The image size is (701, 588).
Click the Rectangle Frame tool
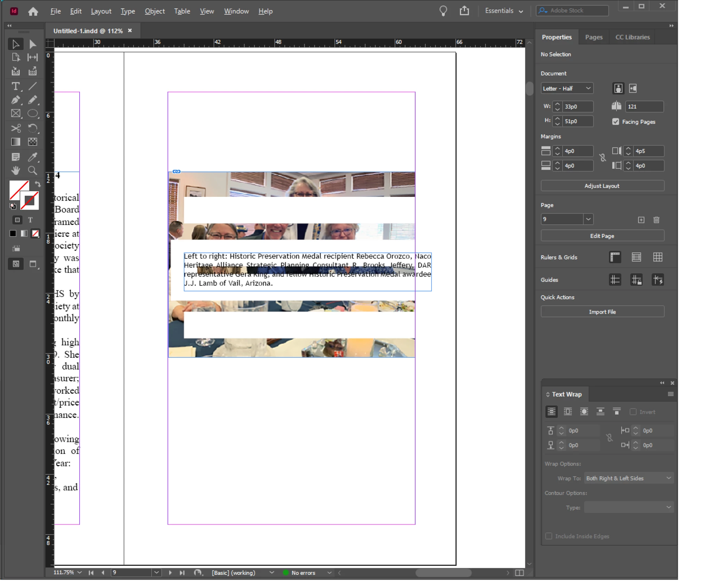15,114
